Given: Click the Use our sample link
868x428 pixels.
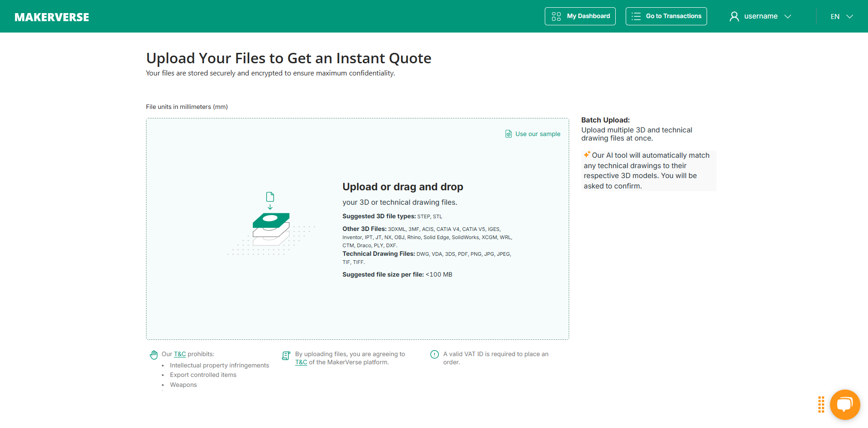Looking at the screenshot, I should (x=538, y=134).
